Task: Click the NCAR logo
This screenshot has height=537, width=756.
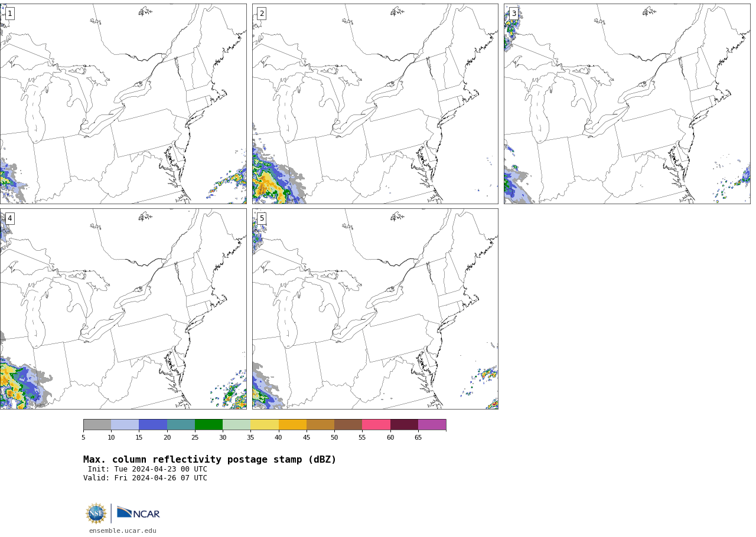Action: pyautogui.click(x=138, y=513)
